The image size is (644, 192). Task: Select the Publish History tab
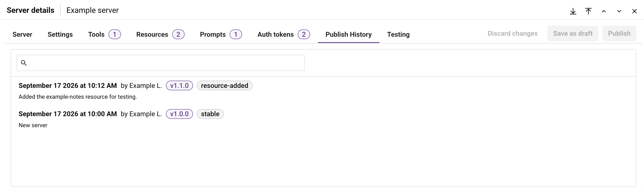tap(348, 34)
